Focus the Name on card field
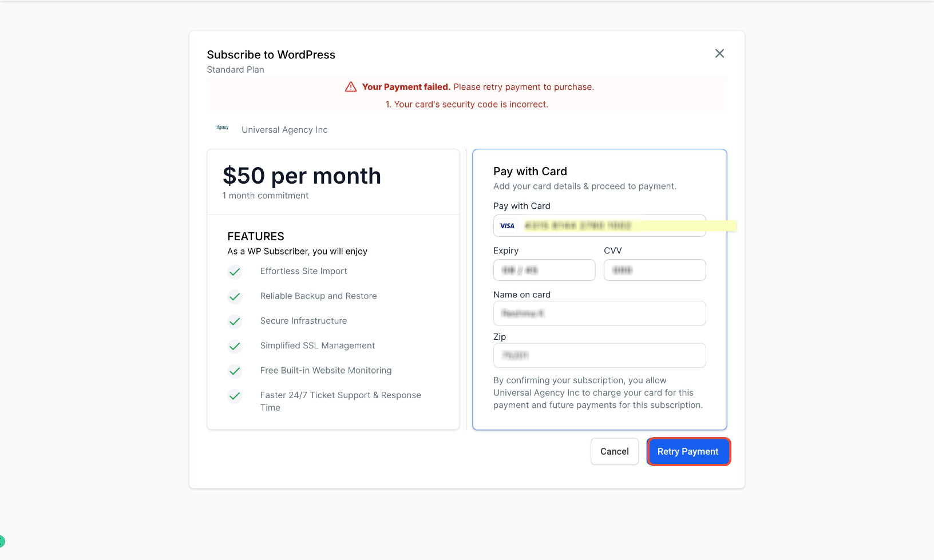This screenshot has height=560, width=934. tap(600, 313)
